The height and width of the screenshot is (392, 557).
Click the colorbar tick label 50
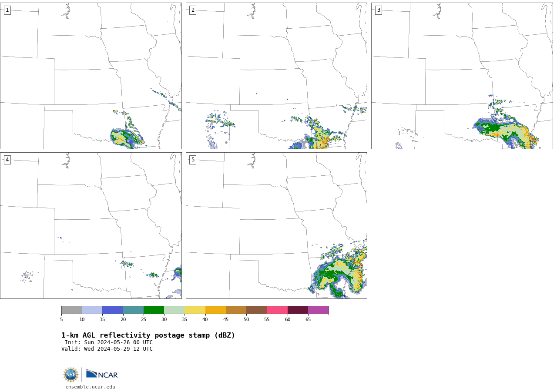[246, 320]
